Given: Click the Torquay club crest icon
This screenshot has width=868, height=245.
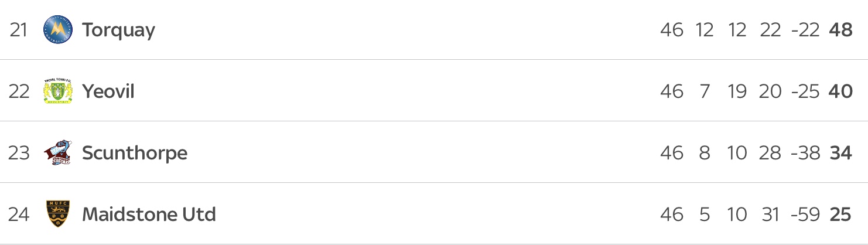Looking at the screenshot, I should coord(58,30).
